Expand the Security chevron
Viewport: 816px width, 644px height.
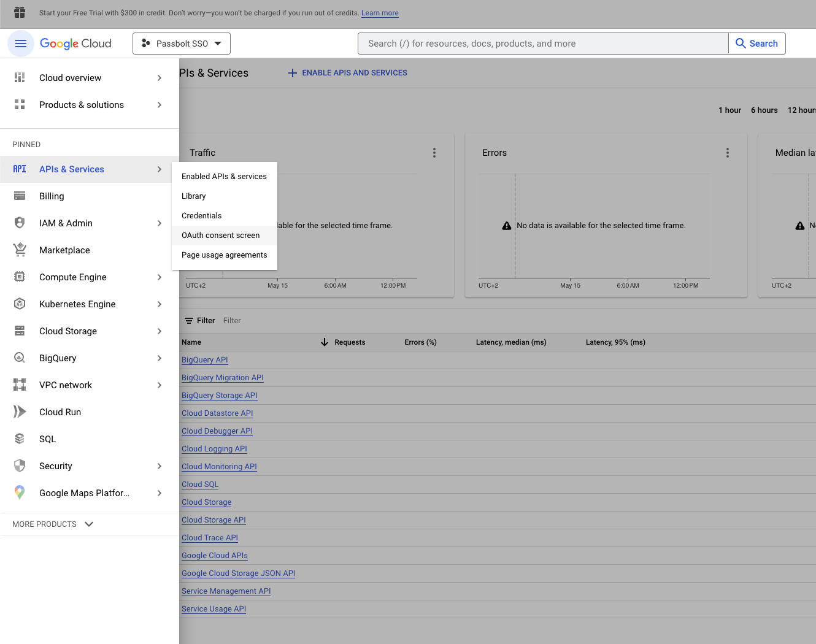[x=160, y=466]
